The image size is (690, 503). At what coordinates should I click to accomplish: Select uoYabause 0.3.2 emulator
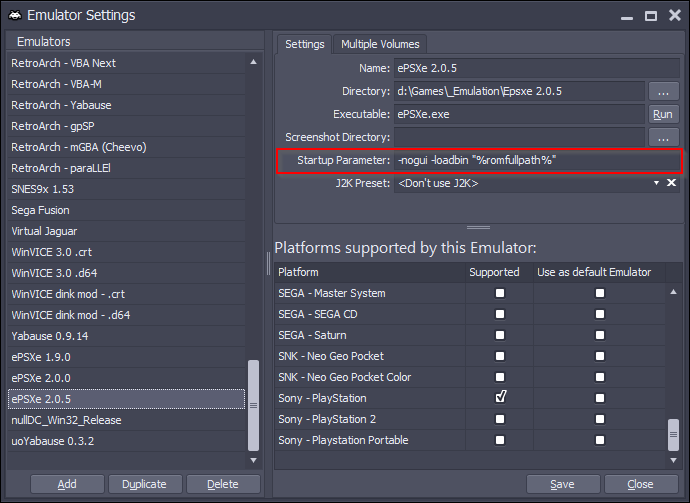click(126, 441)
